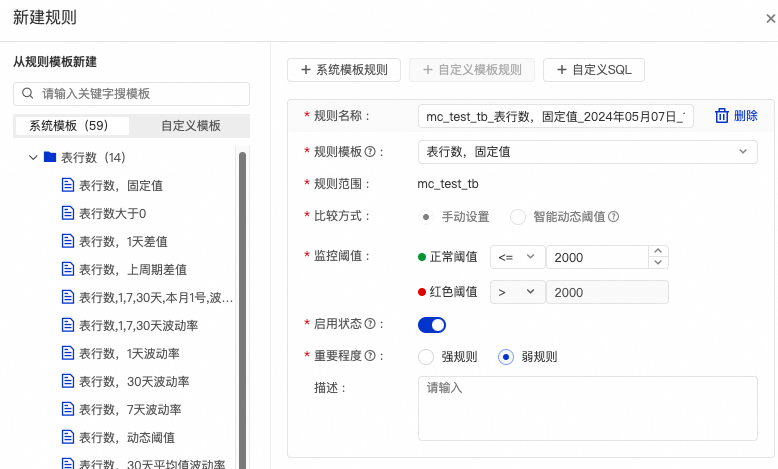The width and height of the screenshot is (778, 469).
Task: Select template 表行数，30天波动率
Action: [x=134, y=382]
